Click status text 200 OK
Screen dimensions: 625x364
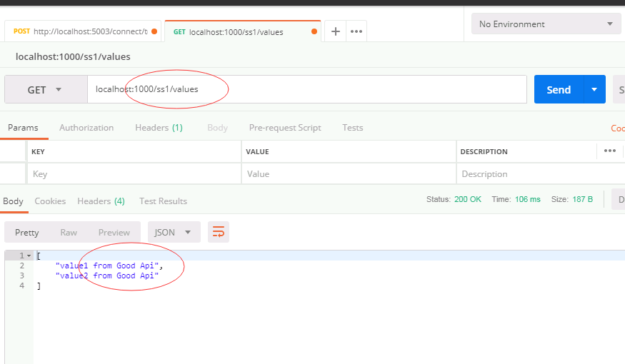point(468,199)
